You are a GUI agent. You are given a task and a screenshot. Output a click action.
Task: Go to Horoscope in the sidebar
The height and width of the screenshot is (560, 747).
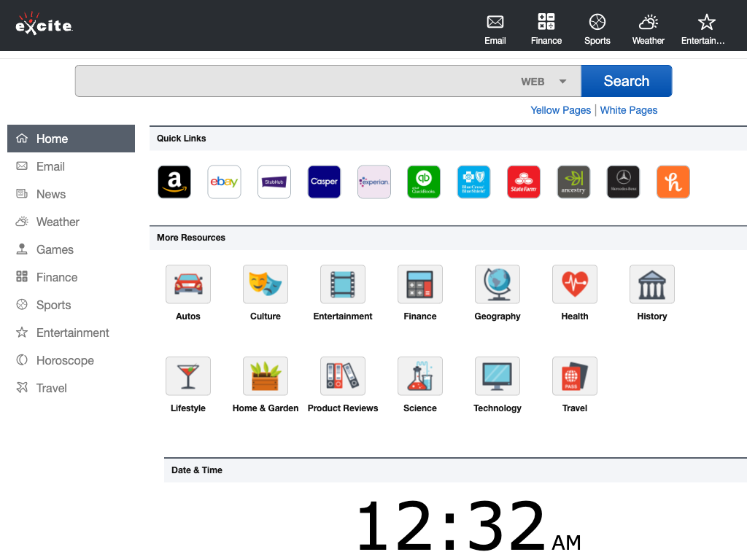tap(65, 360)
